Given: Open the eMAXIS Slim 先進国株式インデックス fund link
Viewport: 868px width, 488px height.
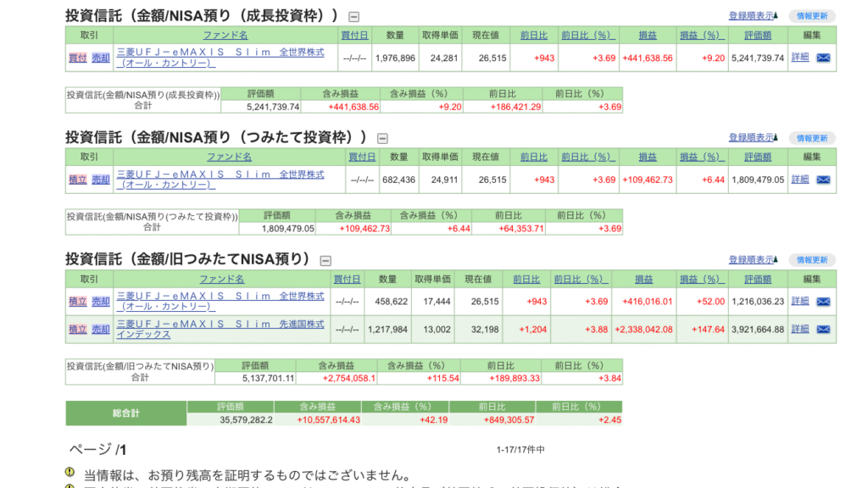Looking at the screenshot, I should pos(220,330).
